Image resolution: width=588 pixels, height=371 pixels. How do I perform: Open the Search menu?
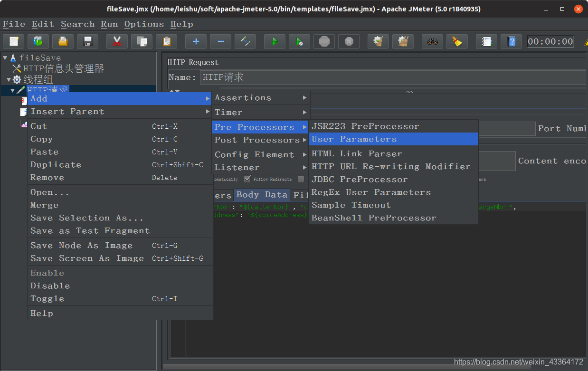(78, 24)
